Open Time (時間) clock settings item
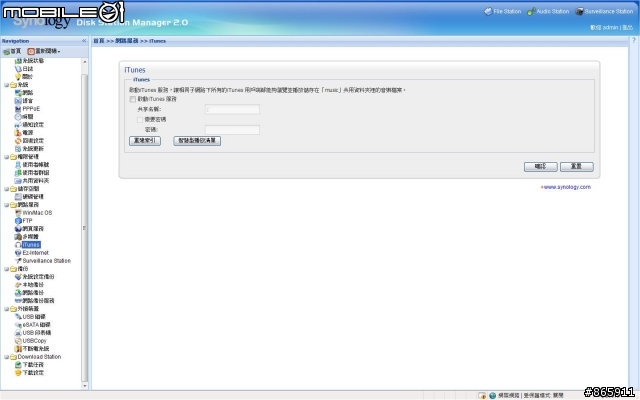The width and height of the screenshot is (640, 400). pyautogui.click(x=24, y=116)
